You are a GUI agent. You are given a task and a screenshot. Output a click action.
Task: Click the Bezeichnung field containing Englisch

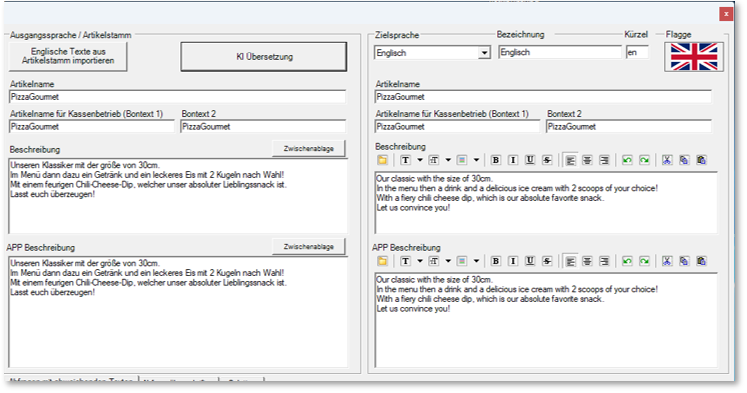tap(560, 52)
